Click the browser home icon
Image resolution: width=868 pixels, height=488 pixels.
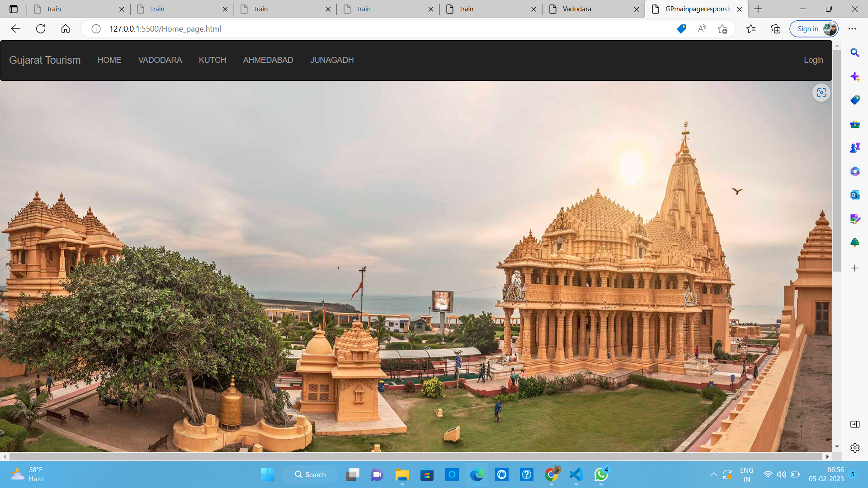pos(66,29)
